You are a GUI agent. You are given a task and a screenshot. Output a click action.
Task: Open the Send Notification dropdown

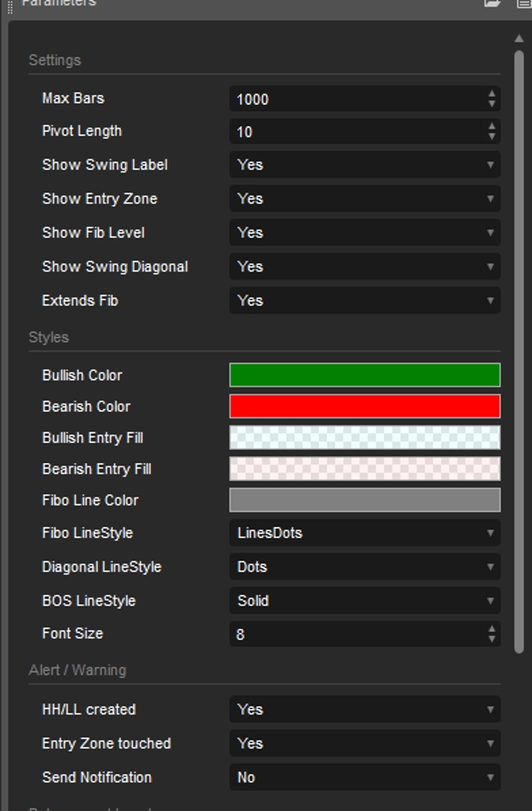(x=365, y=777)
